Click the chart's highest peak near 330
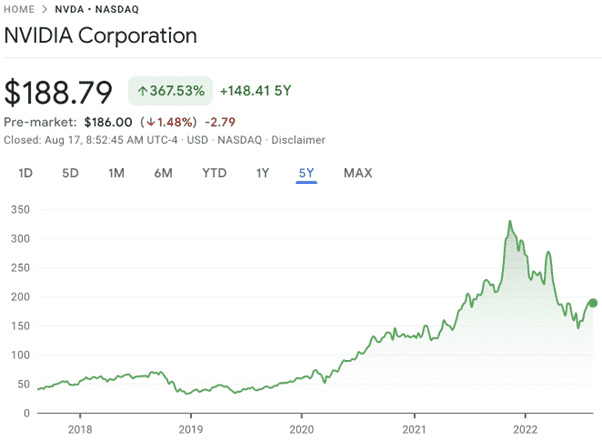The width and height of the screenshot is (602, 441). pos(510,222)
